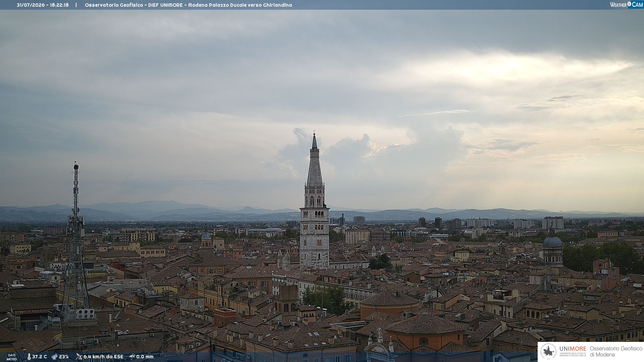Click the UNIMORE university seal emblem
644x362 pixels.
click(549, 352)
